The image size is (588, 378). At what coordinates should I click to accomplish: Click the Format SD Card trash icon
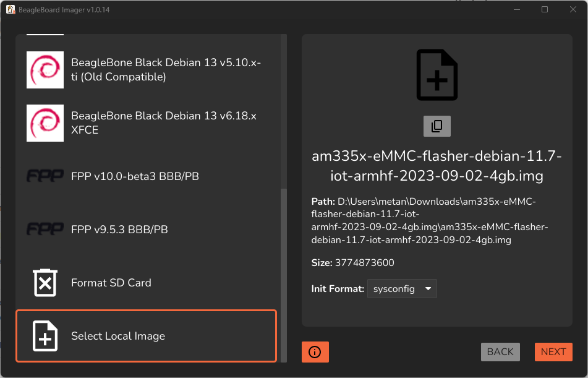click(x=45, y=283)
